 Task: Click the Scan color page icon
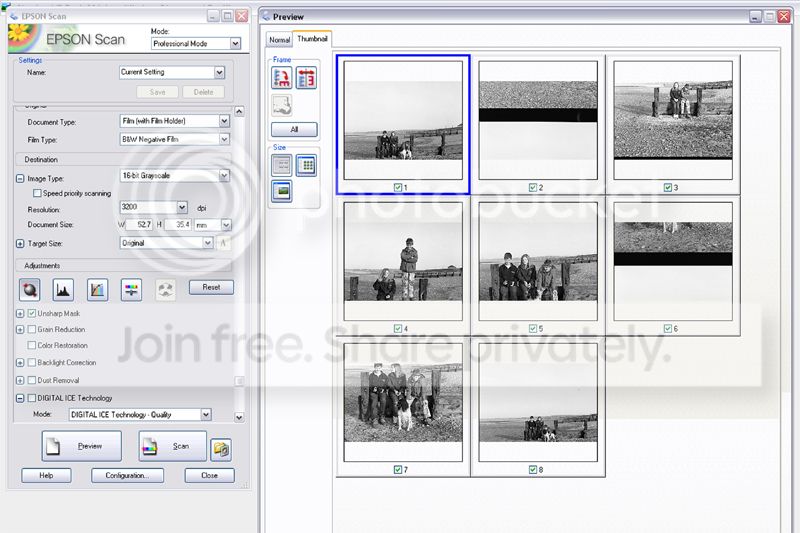coord(149,446)
